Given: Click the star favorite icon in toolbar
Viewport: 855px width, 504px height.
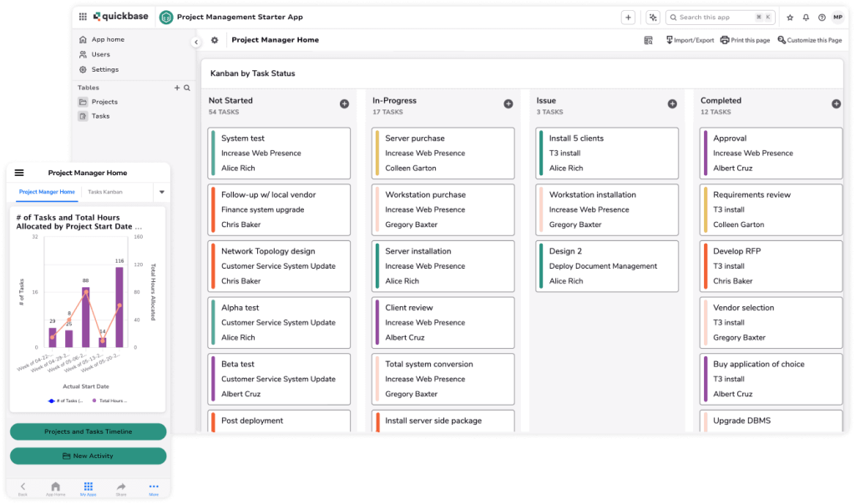Looking at the screenshot, I should [x=790, y=18].
